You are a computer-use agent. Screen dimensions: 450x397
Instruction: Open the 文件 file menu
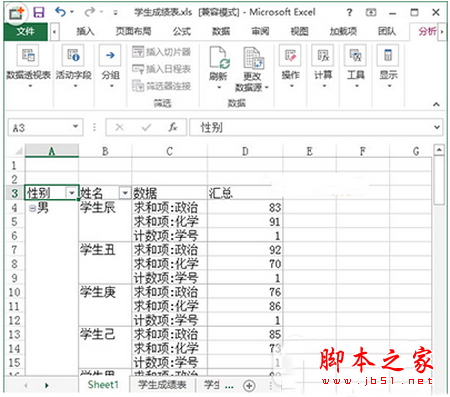click(26, 32)
